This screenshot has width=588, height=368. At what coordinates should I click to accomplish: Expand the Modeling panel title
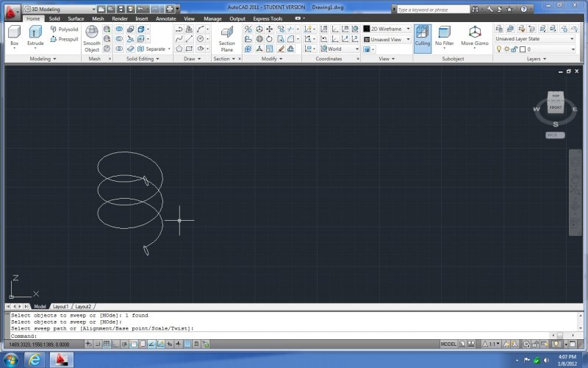(x=40, y=59)
